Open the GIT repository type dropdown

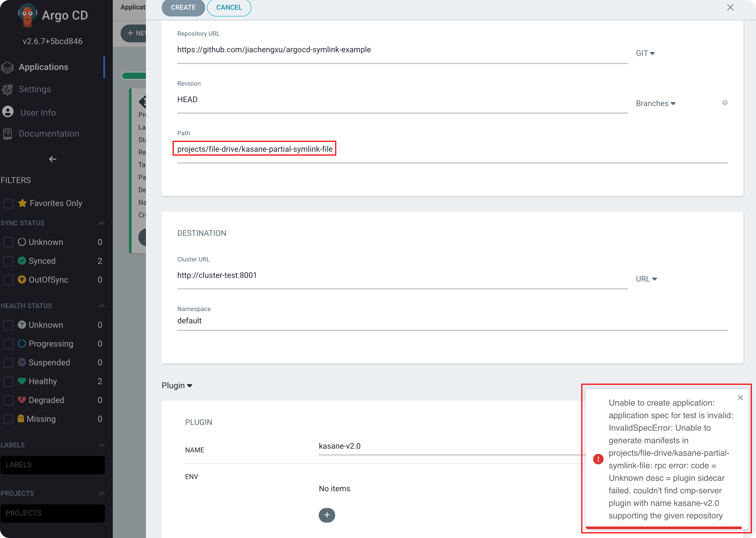click(645, 53)
